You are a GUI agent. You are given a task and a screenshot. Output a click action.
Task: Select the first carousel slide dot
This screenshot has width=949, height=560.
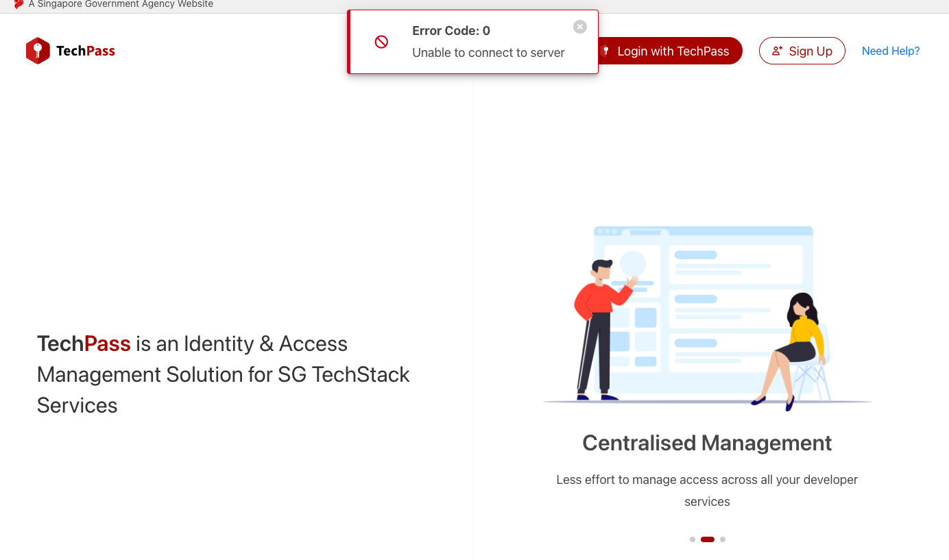693,539
